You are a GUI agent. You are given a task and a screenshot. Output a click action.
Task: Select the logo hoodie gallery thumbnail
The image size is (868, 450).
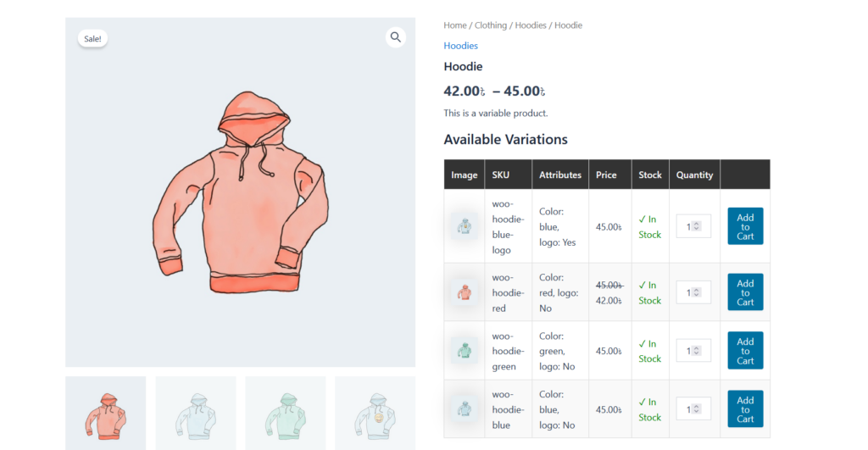click(375, 413)
